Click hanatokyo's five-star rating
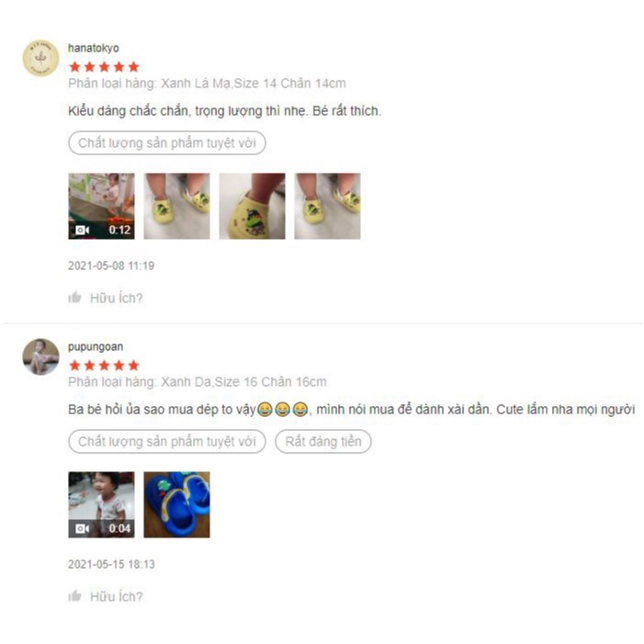Image resolution: width=644 pixels, height=644 pixels. (x=105, y=67)
